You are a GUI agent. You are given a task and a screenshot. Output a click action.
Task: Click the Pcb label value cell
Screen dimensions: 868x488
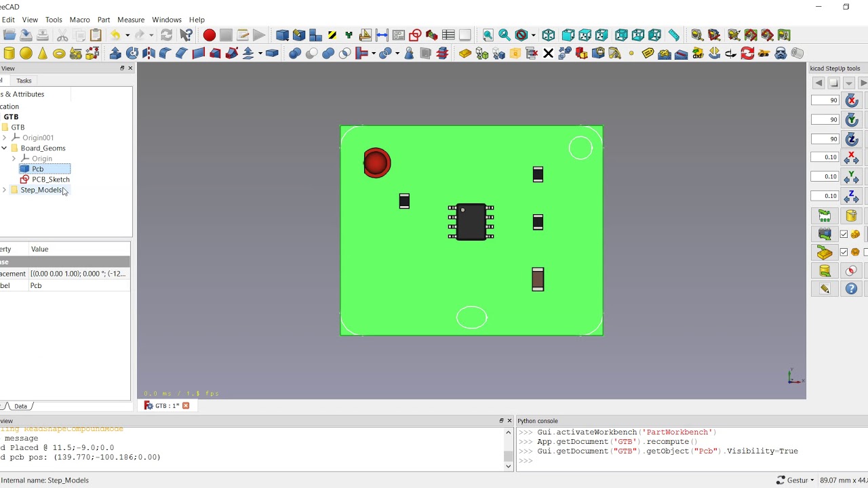(79, 286)
